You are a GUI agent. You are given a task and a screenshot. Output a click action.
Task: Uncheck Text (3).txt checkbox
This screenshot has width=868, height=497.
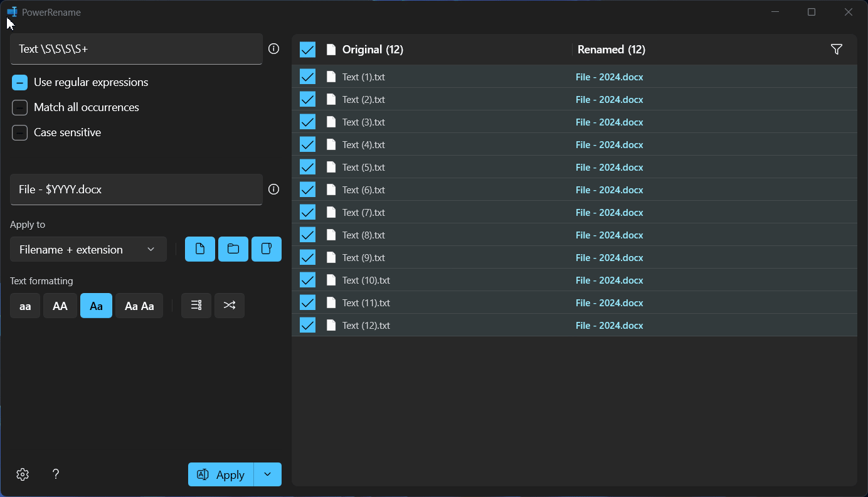[x=307, y=122]
